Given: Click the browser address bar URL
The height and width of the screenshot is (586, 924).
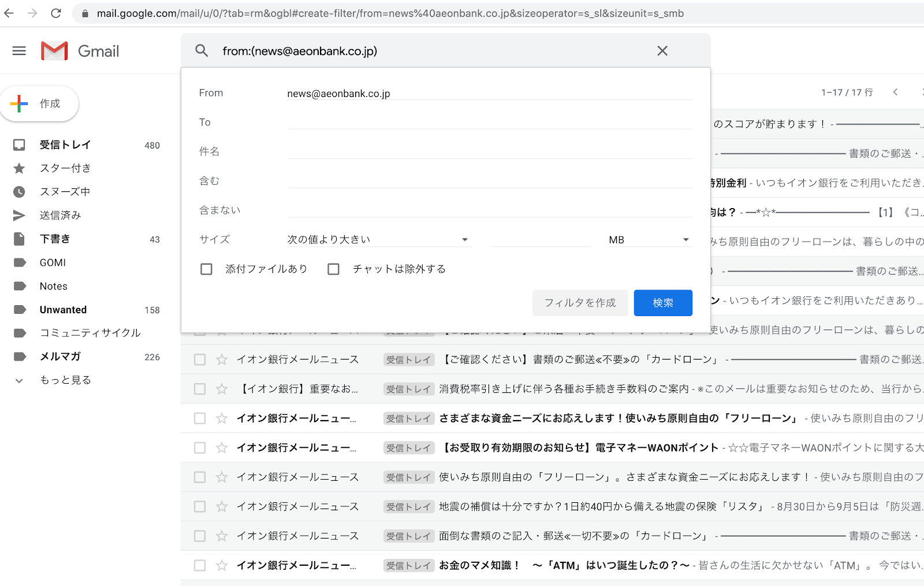Looking at the screenshot, I should [390, 13].
